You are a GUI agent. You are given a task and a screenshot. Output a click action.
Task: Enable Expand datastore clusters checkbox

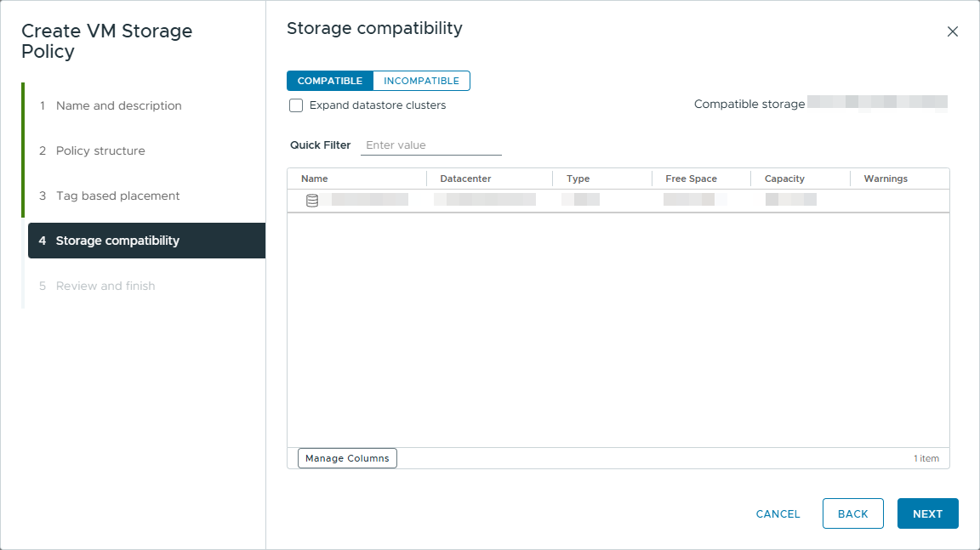tap(296, 105)
